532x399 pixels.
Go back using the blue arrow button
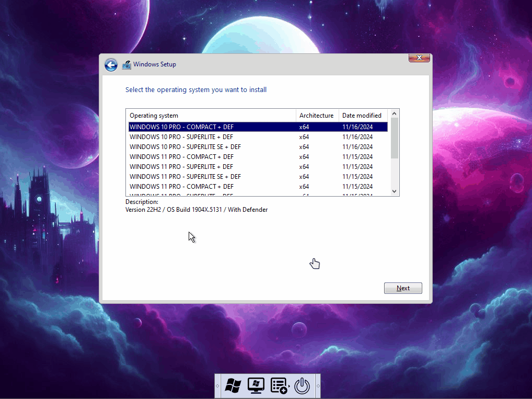click(x=111, y=64)
